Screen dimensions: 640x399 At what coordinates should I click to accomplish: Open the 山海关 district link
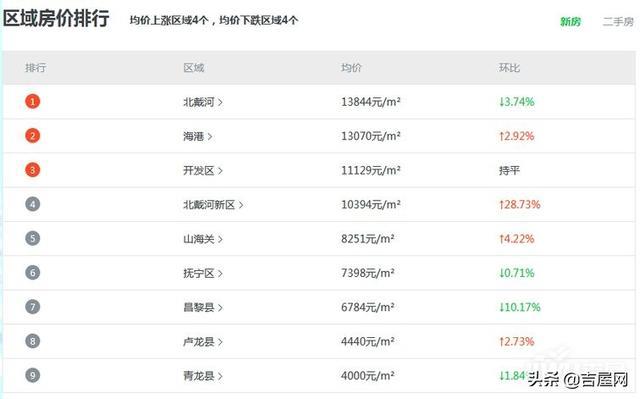pos(203,239)
